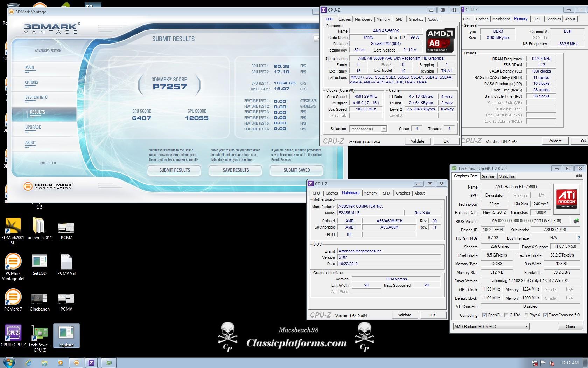Open Cinebench desktop icon
The height and width of the screenshot is (368, 588).
click(40, 302)
